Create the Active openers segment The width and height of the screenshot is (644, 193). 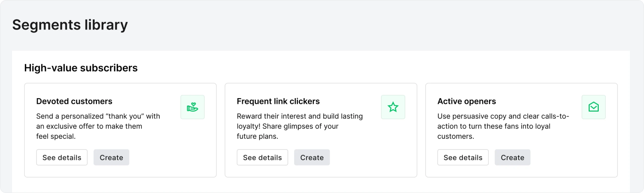coord(512,158)
